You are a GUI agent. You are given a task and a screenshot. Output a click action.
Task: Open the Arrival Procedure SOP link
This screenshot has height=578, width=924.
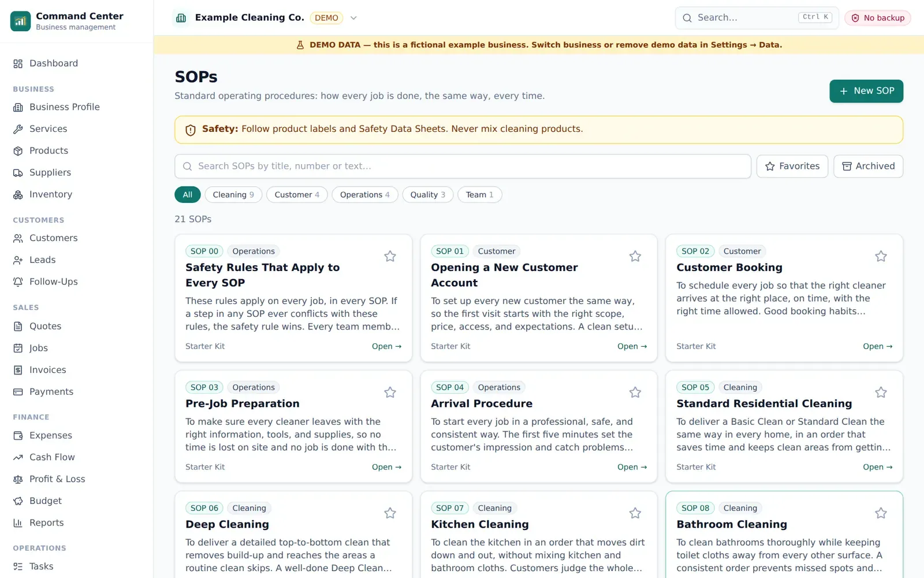[632, 467]
